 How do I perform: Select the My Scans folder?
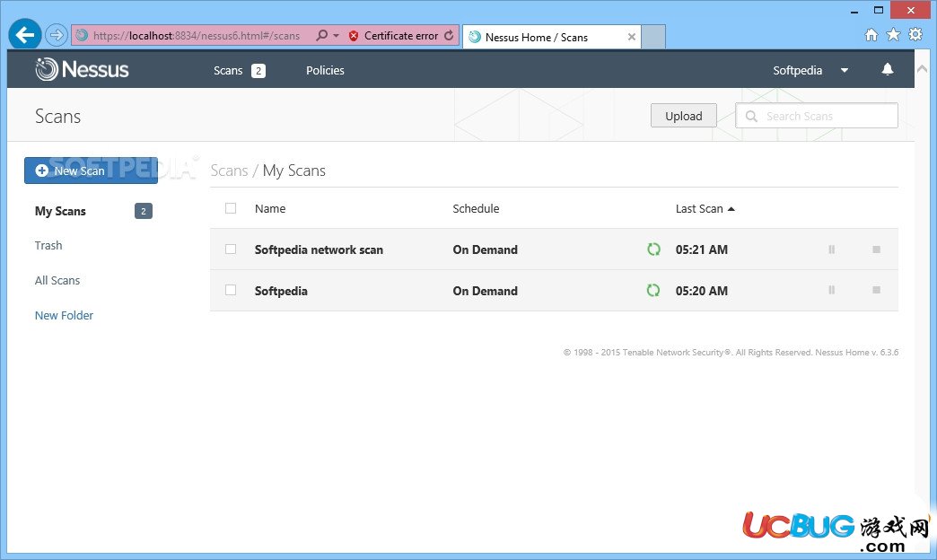[60, 211]
